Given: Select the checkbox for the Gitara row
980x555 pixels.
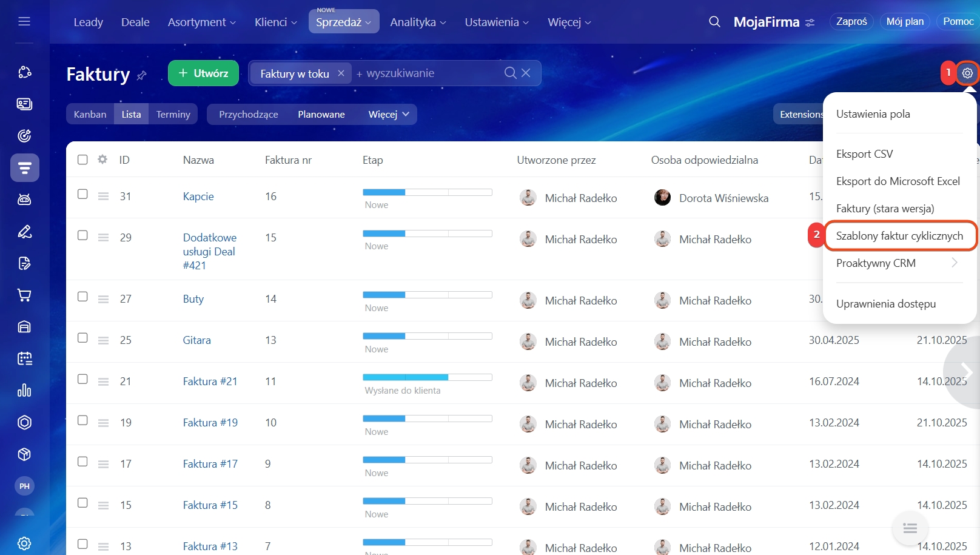Looking at the screenshot, I should (82, 338).
